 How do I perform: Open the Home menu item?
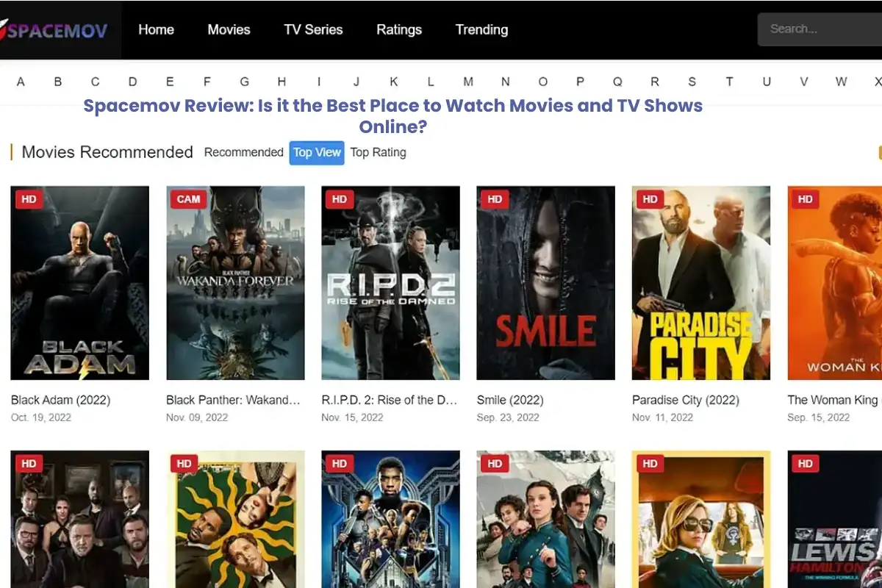coord(156,30)
